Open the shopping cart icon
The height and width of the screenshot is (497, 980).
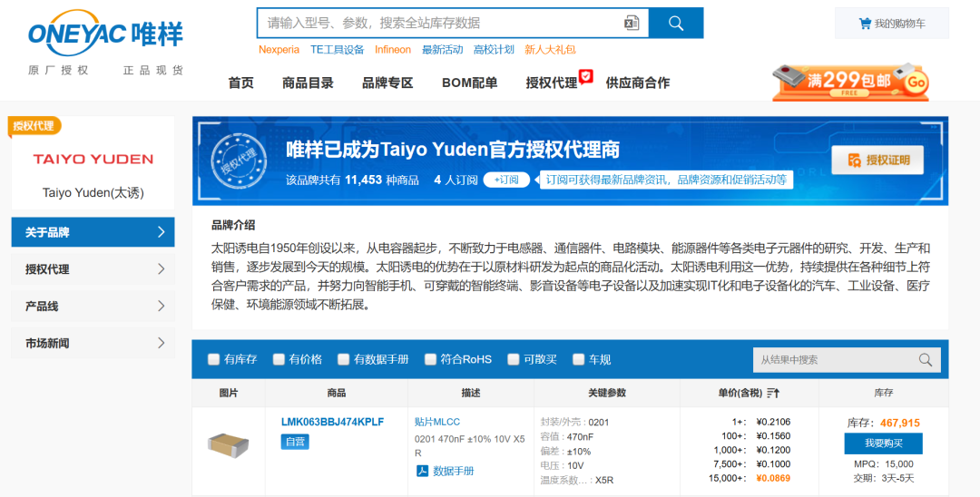point(865,24)
